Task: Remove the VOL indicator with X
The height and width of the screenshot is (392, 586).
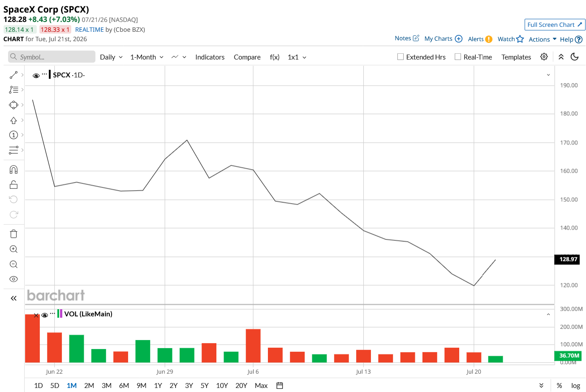Action: (36, 315)
